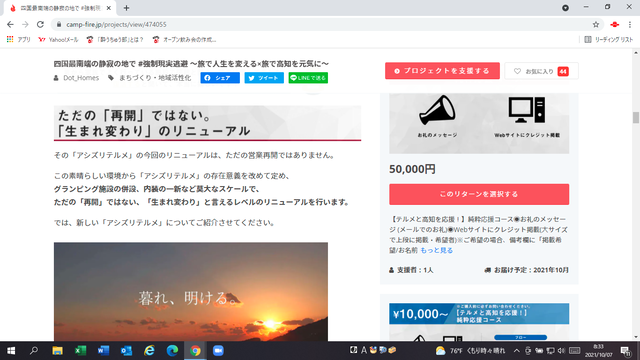Click the address bar URL
This screenshot has height=360, width=640.
coord(116,24)
